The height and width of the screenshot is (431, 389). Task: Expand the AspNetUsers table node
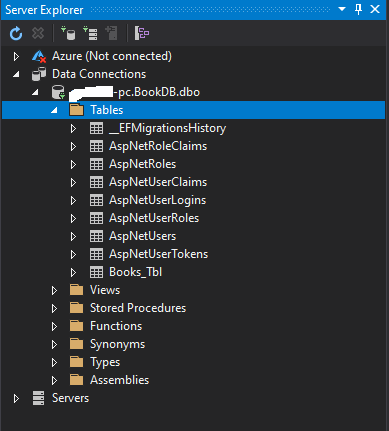click(x=73, y=236)
